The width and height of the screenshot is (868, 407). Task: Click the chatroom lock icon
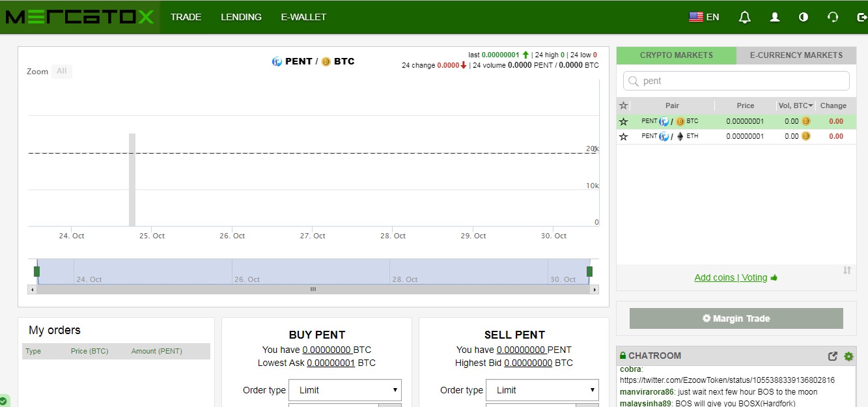pyautogui.click(x=623, y=356)
